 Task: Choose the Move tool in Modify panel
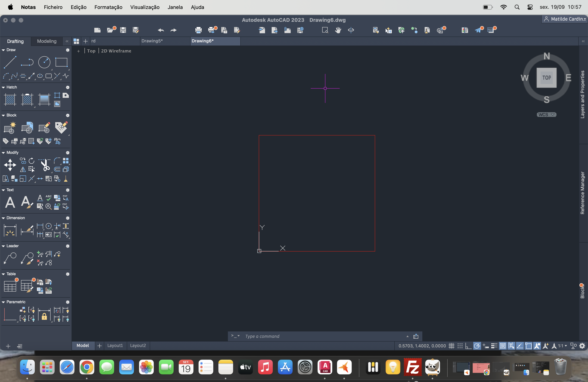[x=10, y=165]
